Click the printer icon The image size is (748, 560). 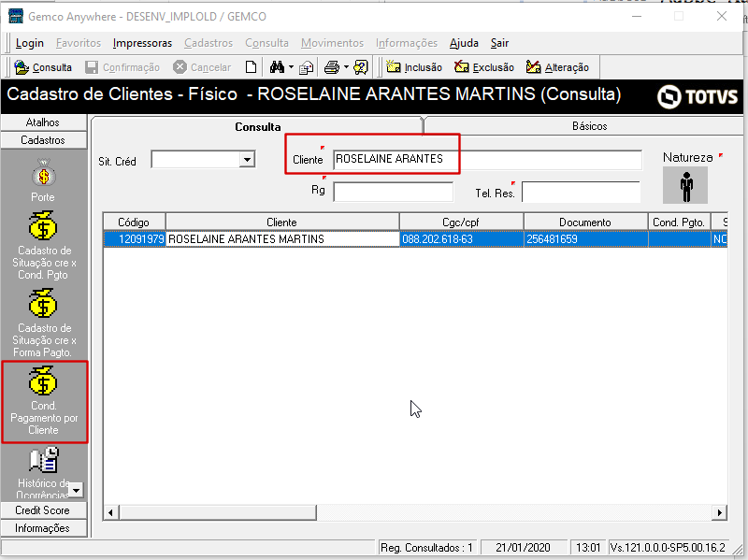tap(332, 67)
